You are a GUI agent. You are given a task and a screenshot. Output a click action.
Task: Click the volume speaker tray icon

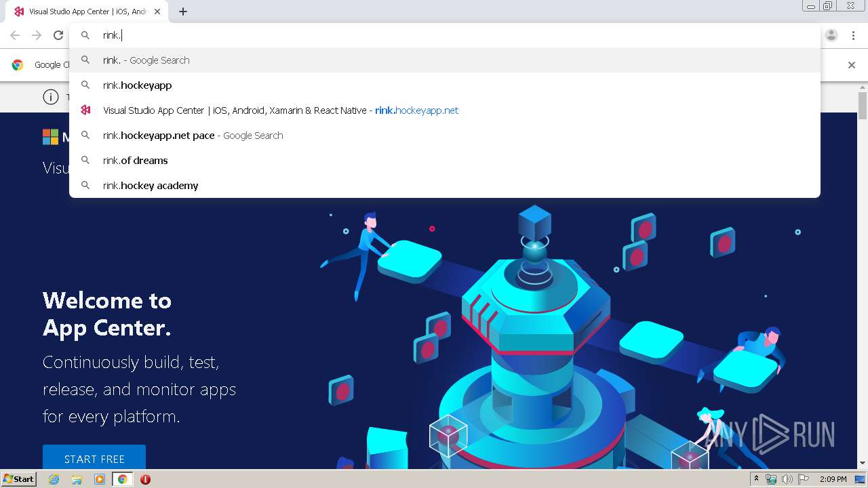(787, 479)
